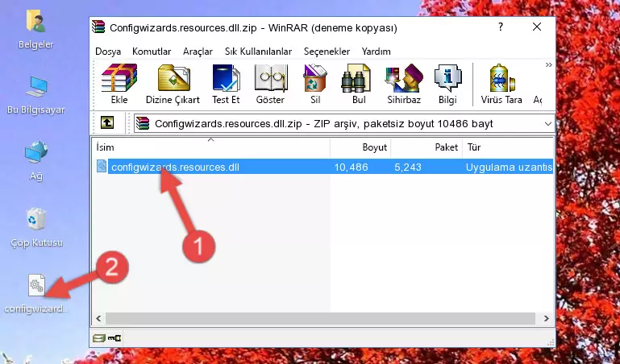
Task: Open the Komutlar menu
Action: tap(152, 52)
